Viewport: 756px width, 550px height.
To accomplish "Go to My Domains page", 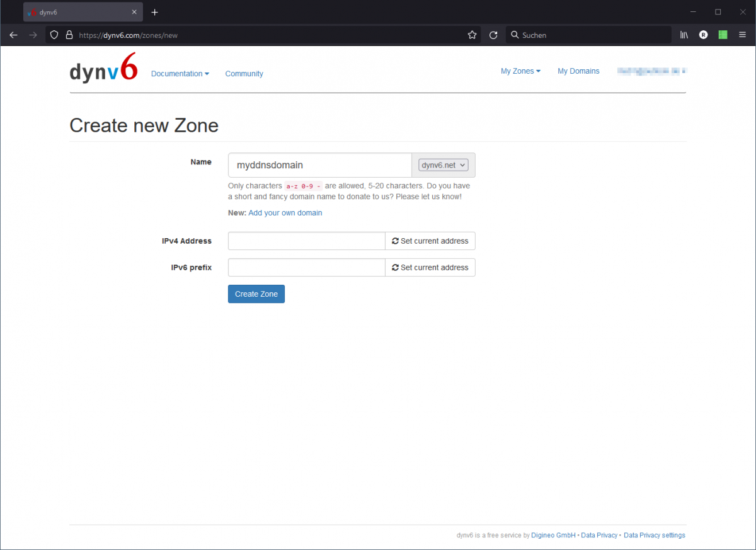I will [x=578, y=71].
